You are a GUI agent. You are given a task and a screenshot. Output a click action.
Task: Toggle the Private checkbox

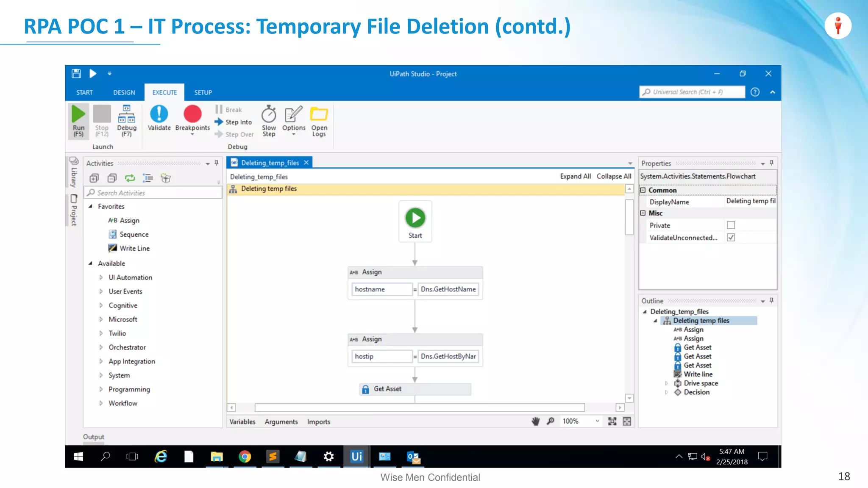coord(731,225)
